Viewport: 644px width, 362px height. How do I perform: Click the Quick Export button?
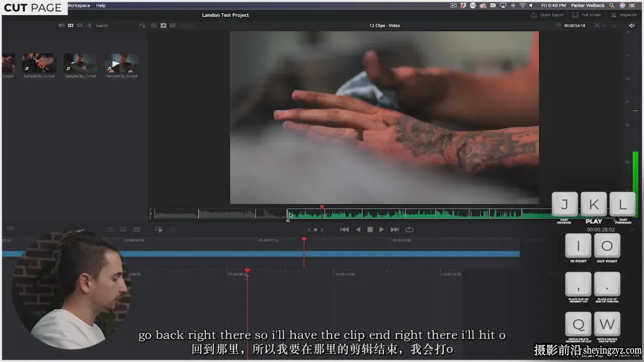pyautogui.click(x=547, y=15)
